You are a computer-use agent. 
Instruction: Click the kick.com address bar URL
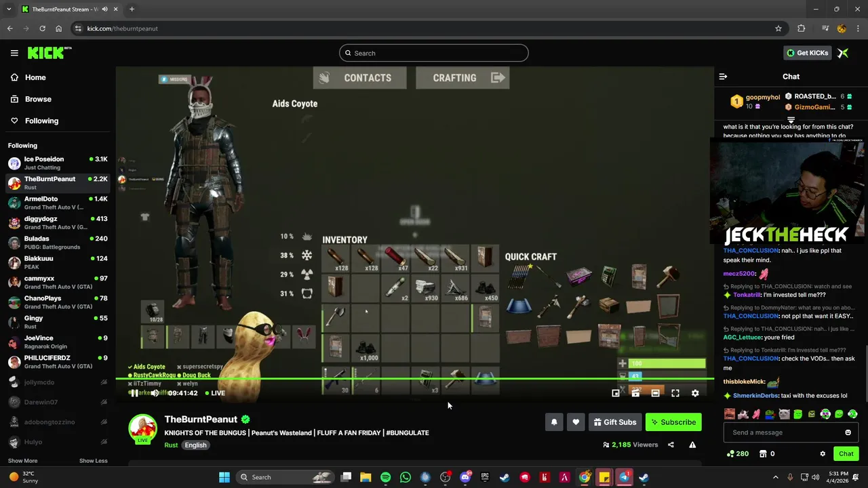123,28
